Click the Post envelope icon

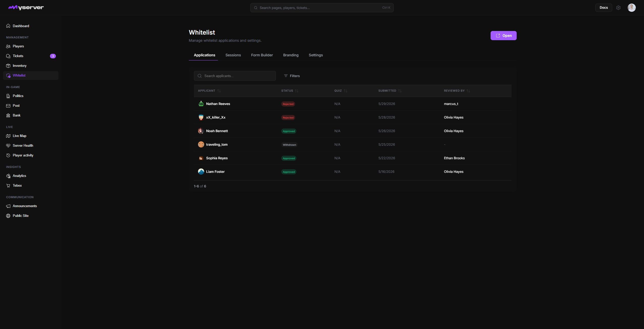coord(8,106)
